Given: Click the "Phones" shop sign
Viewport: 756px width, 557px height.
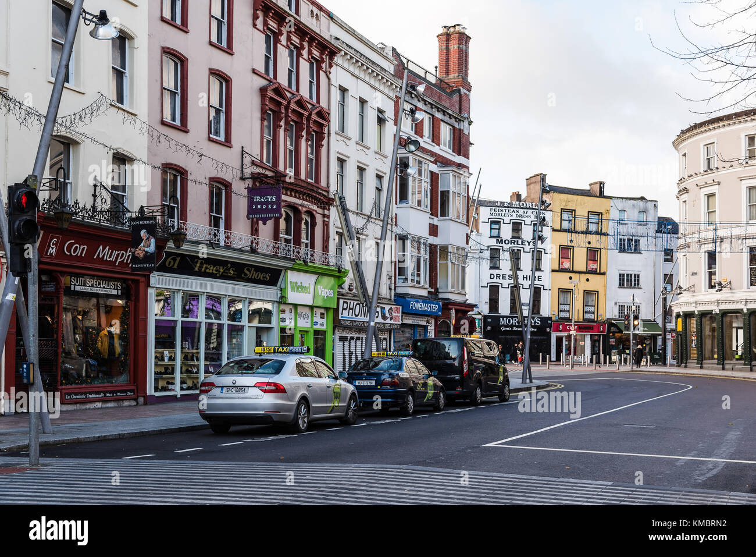Looking at the screenshot, I should [x=369, y=312].
